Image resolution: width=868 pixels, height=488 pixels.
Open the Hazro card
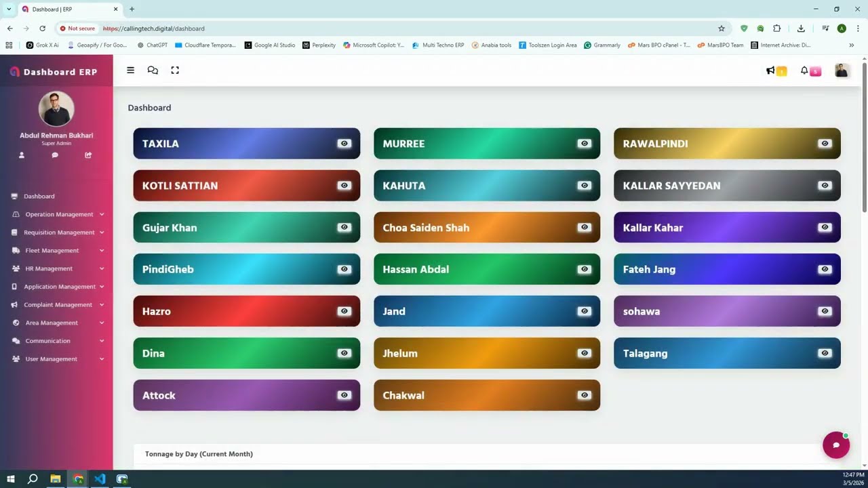(247, 311)
